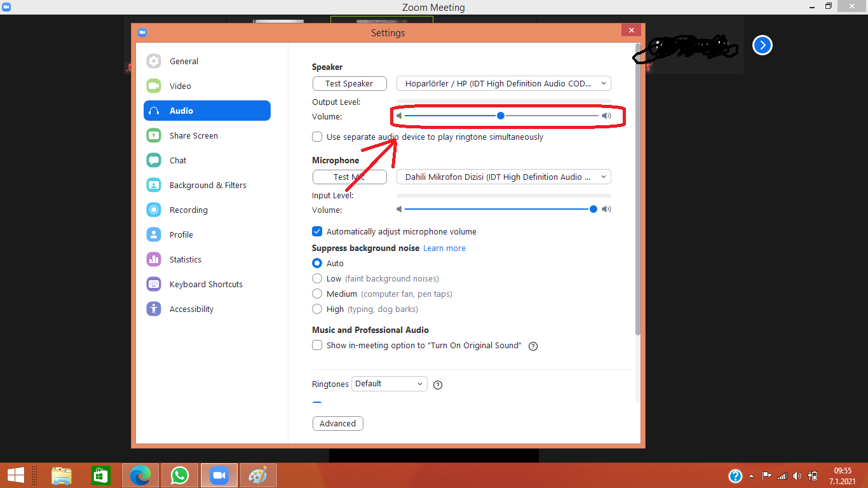Click the Statistics chart icon
This screenshot has width=868, height=488.
(154, 259)
